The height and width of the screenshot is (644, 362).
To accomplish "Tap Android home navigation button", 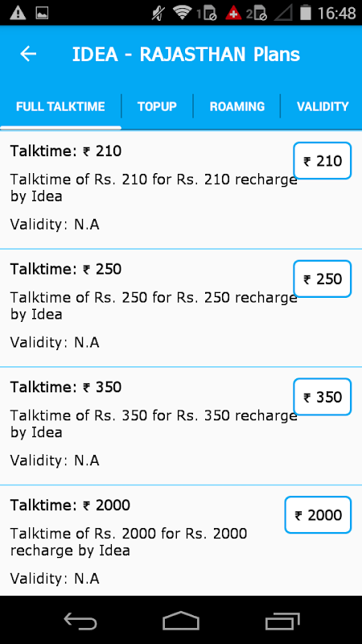I will click(x=181, y=620).
